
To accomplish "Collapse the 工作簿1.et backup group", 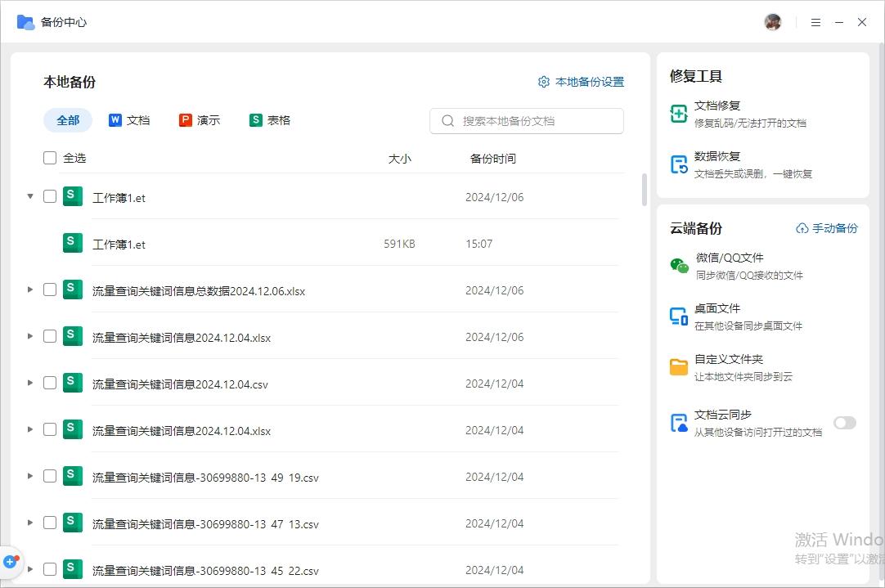I will pyautogui.click(x=30, y=196).
